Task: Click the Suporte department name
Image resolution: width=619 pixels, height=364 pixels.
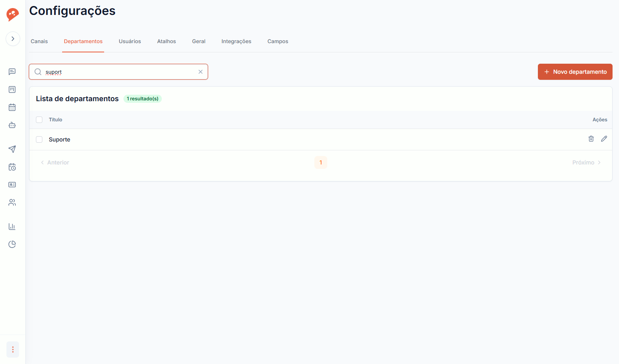Action: tap(59, 139)
